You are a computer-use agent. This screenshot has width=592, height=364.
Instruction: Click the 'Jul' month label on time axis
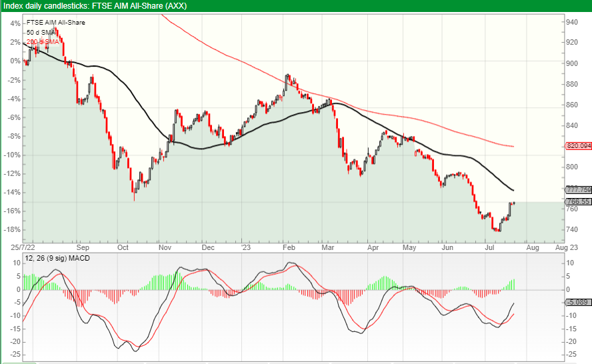[x=490, y=247]
